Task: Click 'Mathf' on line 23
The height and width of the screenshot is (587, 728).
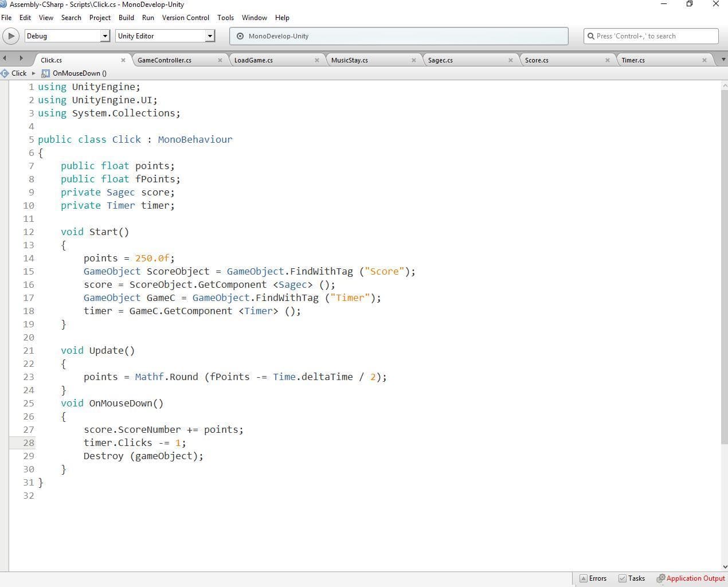Action: (x=149, y=377)
